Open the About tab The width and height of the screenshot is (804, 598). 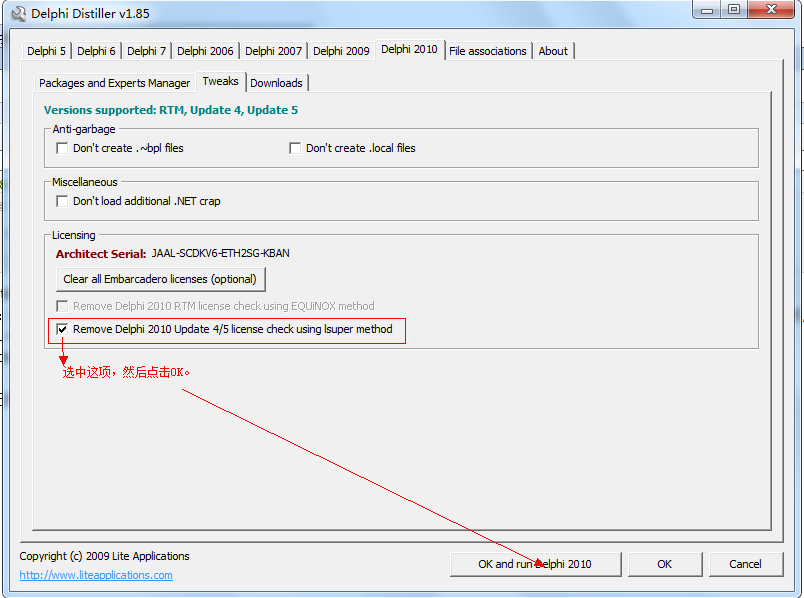tap(553, 51)
